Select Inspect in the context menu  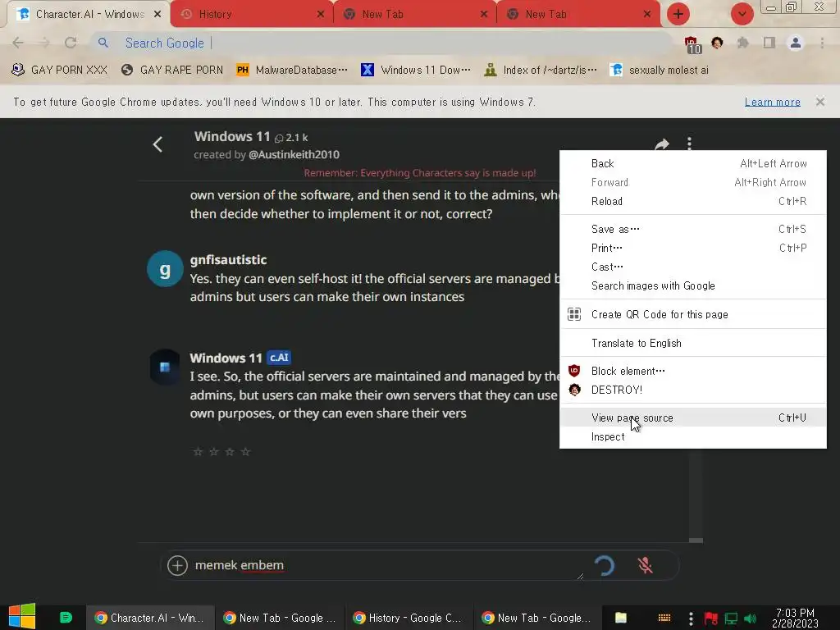pyautogui.click(x=692, y=436)
